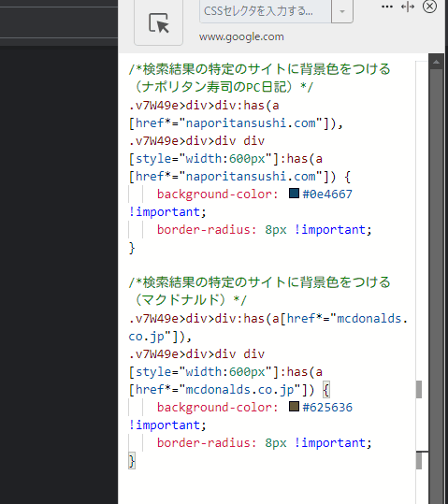Close the Stylebot panel with X

[x=429, y=7]
